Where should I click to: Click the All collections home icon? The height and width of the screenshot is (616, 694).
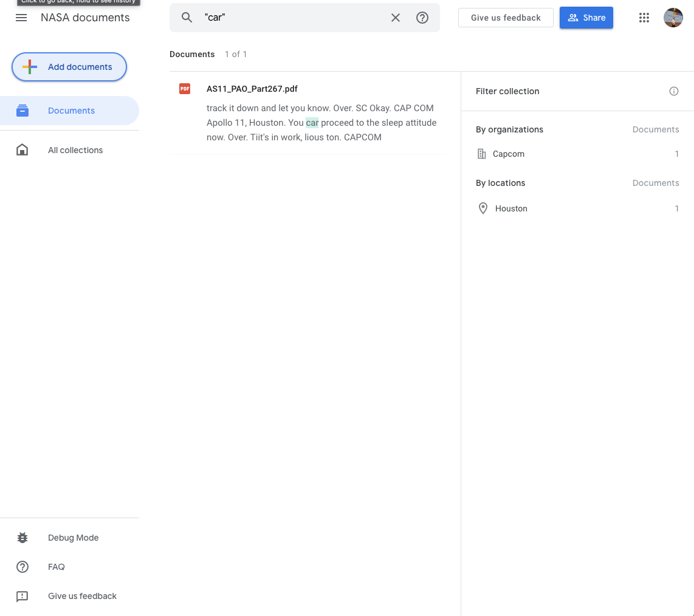tap(22, 149)
